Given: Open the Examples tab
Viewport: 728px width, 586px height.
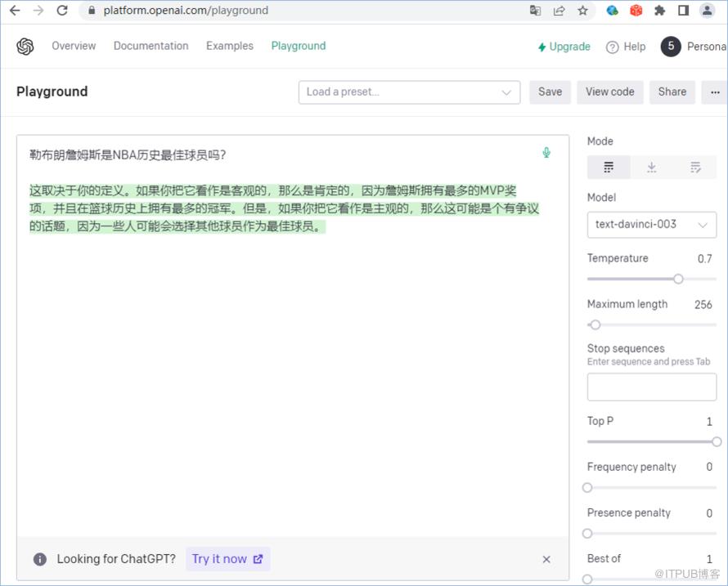Looking at the screenshot, I should click(x=230, y=46).
